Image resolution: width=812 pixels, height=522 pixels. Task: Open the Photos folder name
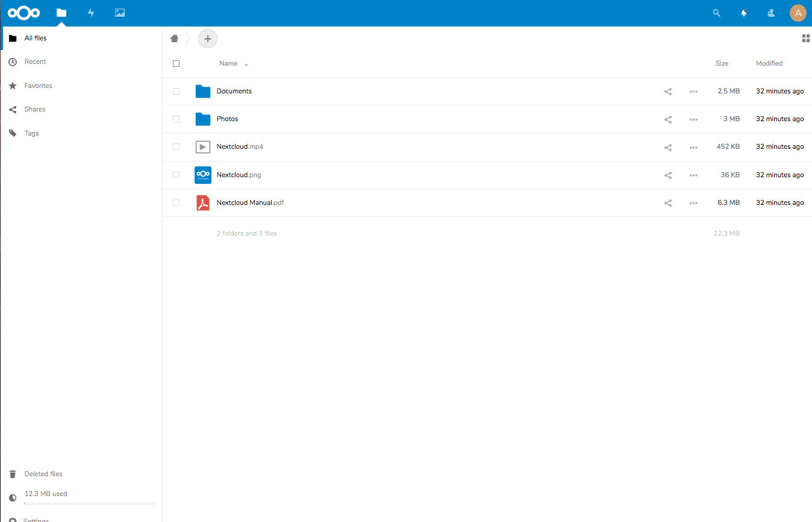tap(228, 119)
